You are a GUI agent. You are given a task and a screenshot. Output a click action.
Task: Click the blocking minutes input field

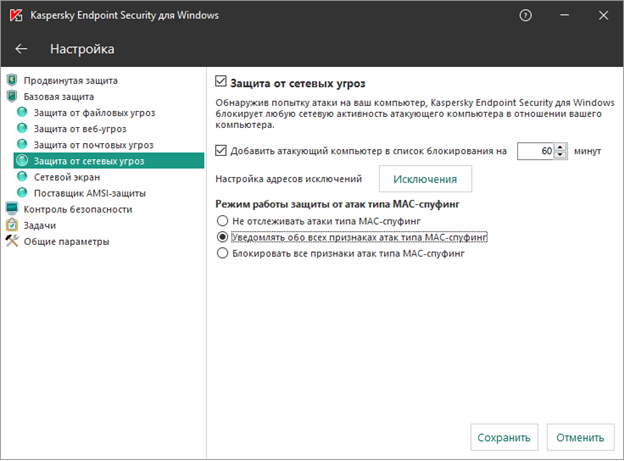coord(536,151)
